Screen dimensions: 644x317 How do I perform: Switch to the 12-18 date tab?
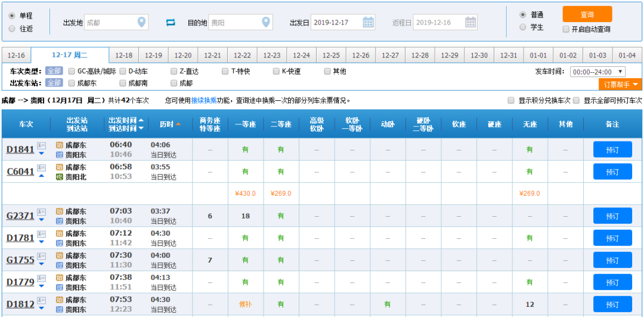[x=124, y=55]
